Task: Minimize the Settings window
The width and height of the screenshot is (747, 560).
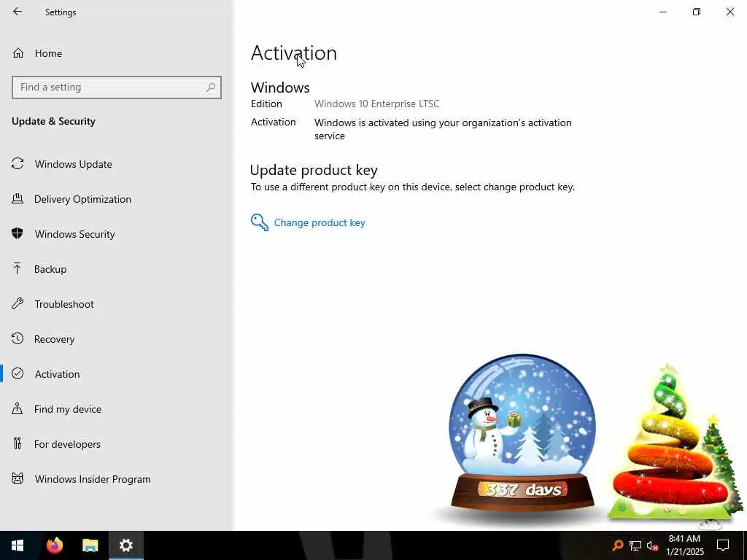Action: [x=663, y=12]
